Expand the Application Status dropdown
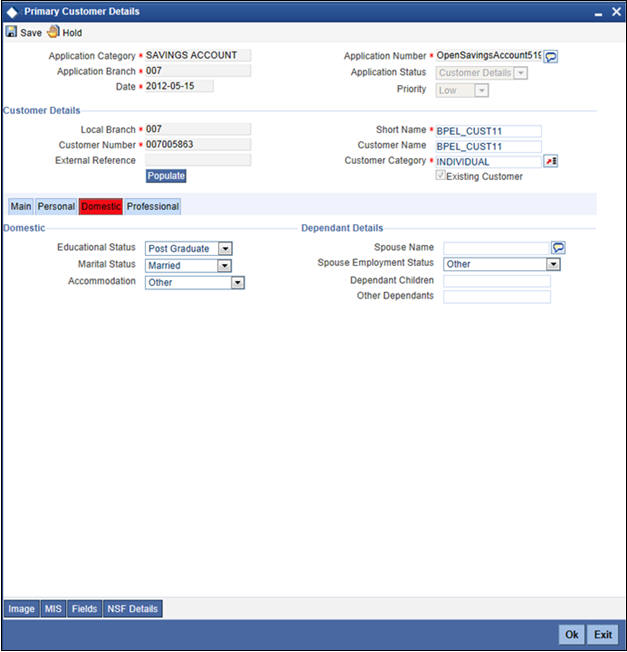 [x=521, y=73]
